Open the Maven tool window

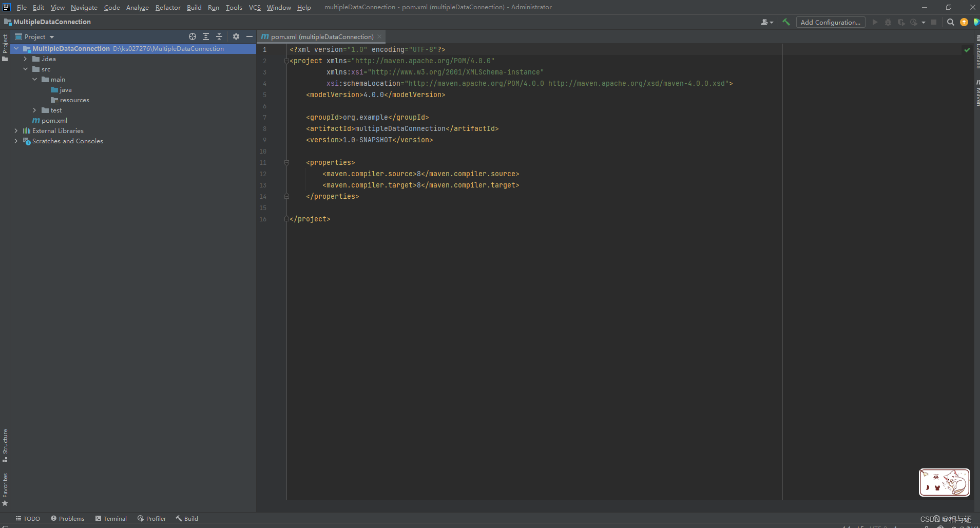977,93
